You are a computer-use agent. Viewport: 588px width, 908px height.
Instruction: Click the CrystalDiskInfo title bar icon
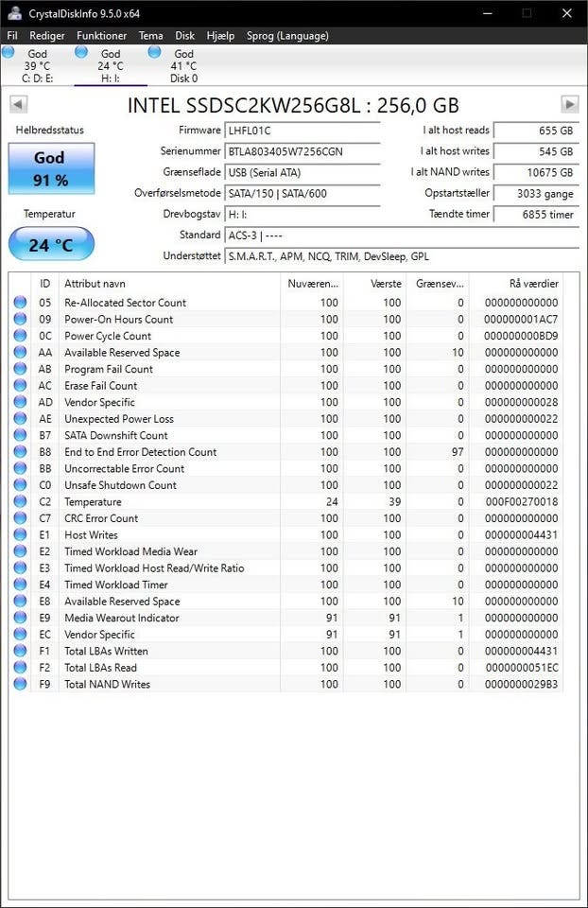tap(14, 13)
